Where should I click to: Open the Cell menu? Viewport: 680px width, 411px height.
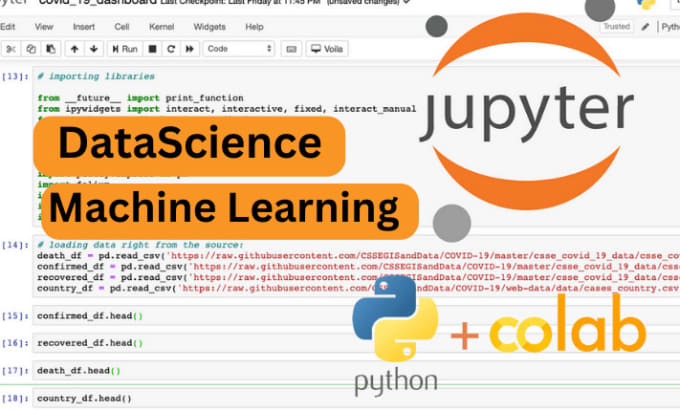pyautogui.click(x=122, y=27)
